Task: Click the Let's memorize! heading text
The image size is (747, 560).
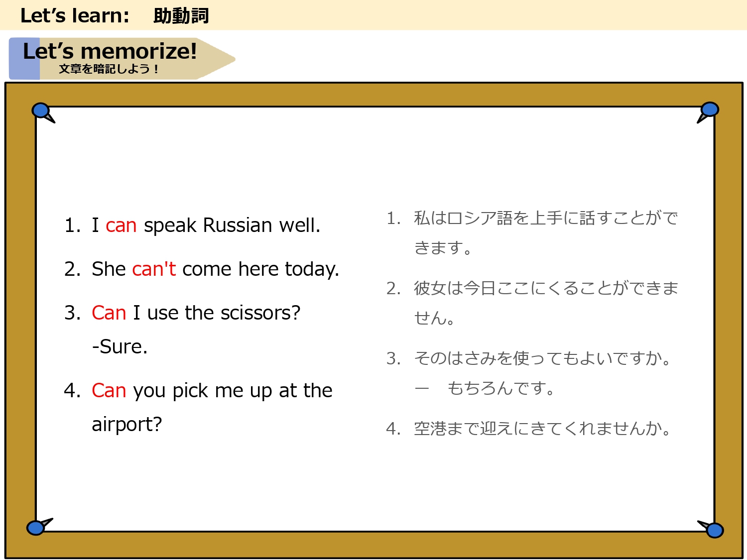Action: point(111,50)
